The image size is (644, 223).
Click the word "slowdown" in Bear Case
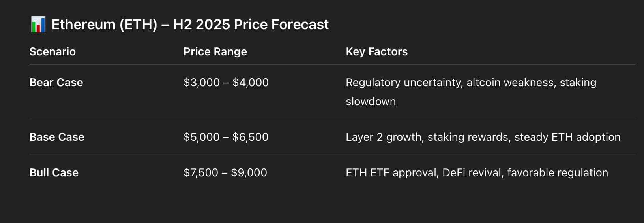[371, 102]
